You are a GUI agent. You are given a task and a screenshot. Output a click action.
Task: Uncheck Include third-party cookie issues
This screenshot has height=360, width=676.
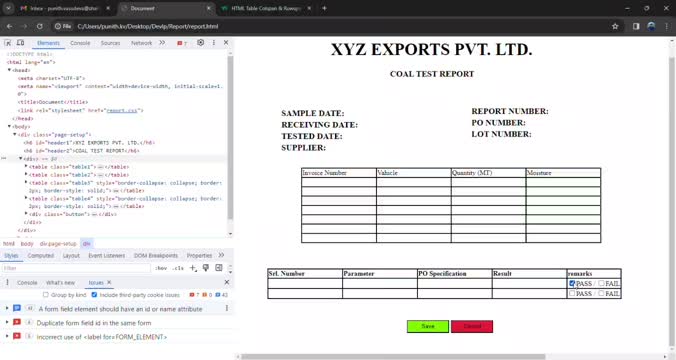[x=94, y=295]
